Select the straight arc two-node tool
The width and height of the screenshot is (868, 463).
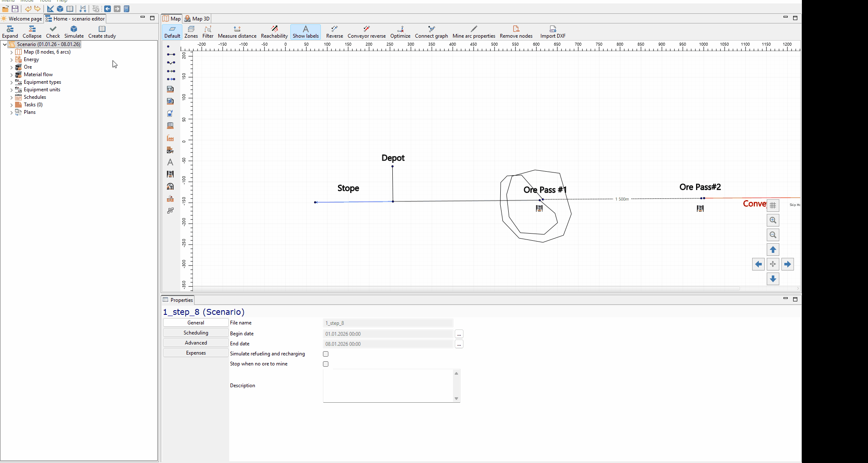pos(171,54)
